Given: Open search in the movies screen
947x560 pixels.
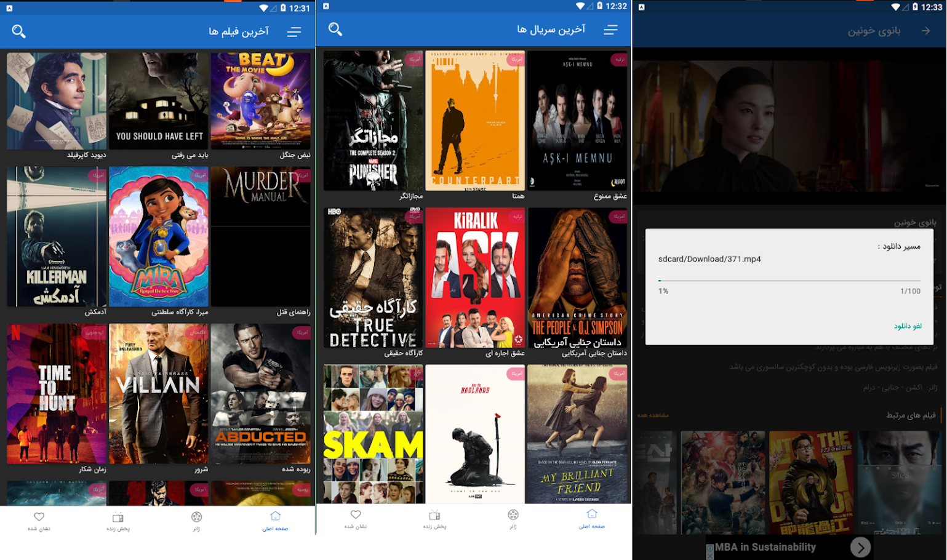Looking at the screenshot, I should [x=19, y=31].
